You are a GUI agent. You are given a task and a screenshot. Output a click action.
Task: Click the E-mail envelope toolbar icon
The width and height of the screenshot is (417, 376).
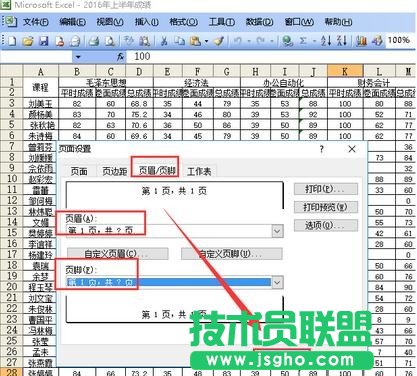click(75, 41)
